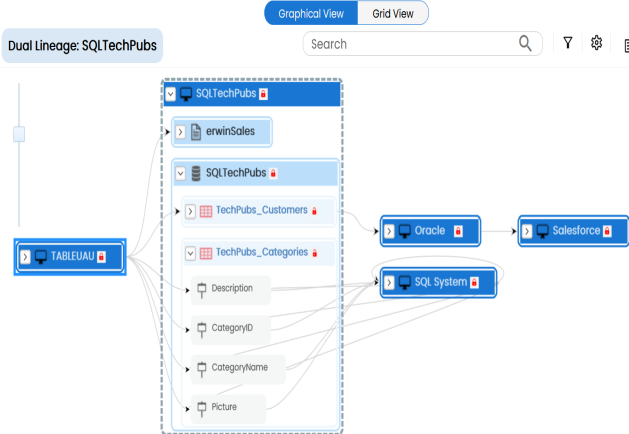Expand the Oracle system node

pyautogui.click(x=388, y=231)
